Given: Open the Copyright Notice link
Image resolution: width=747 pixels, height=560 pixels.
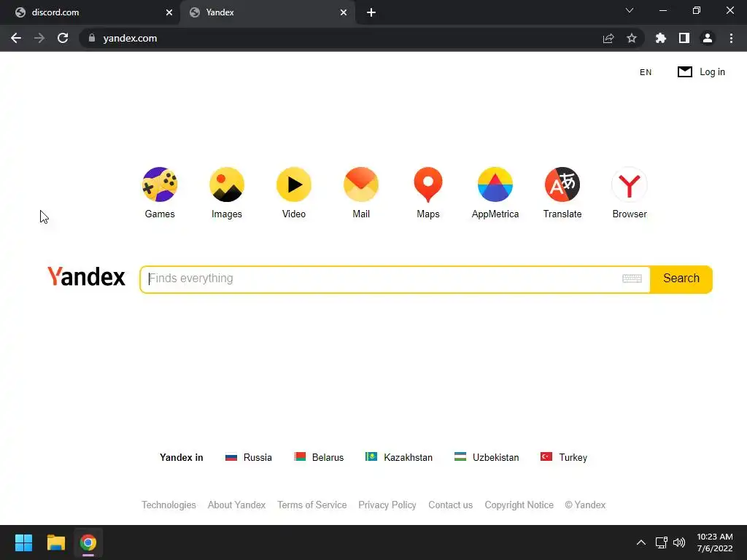Looking at the screenshot, I should [x=519, y=505].
